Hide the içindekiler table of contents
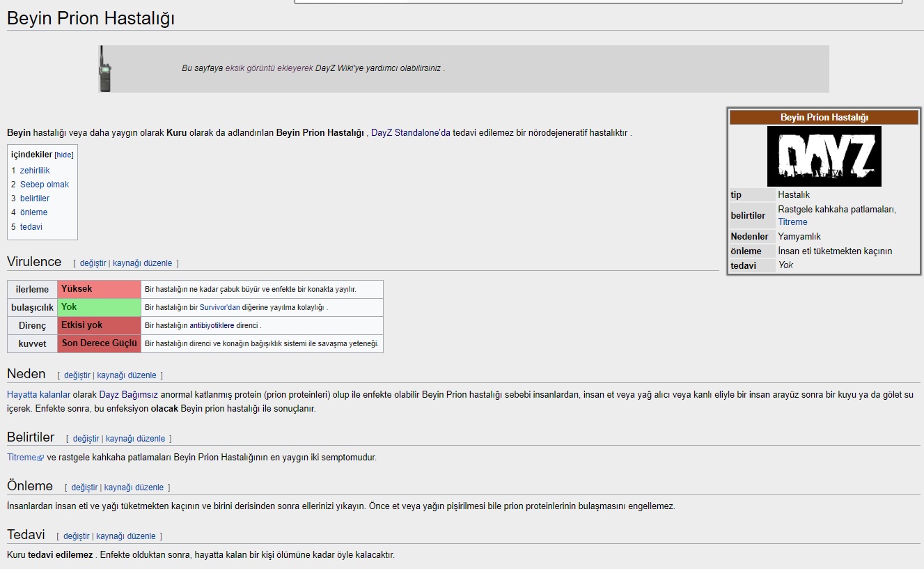This screenshot has height=569, width=924. pos(64,155)
